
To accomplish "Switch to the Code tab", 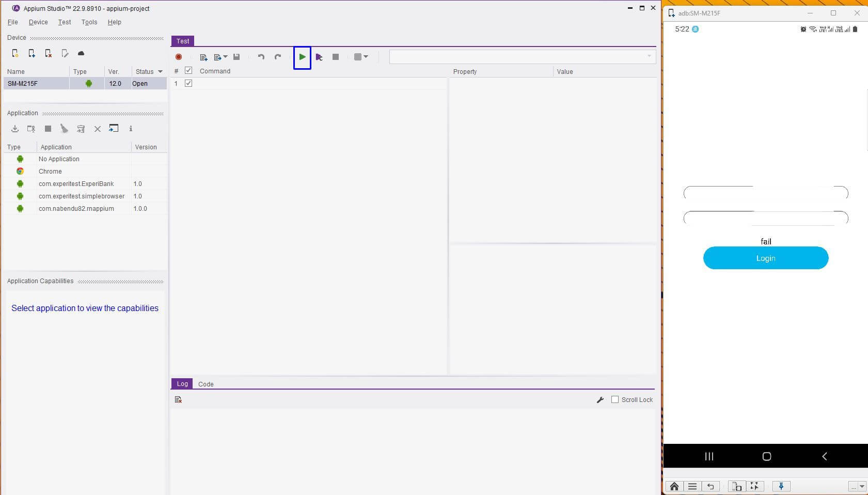I will (x=206, y=384).
